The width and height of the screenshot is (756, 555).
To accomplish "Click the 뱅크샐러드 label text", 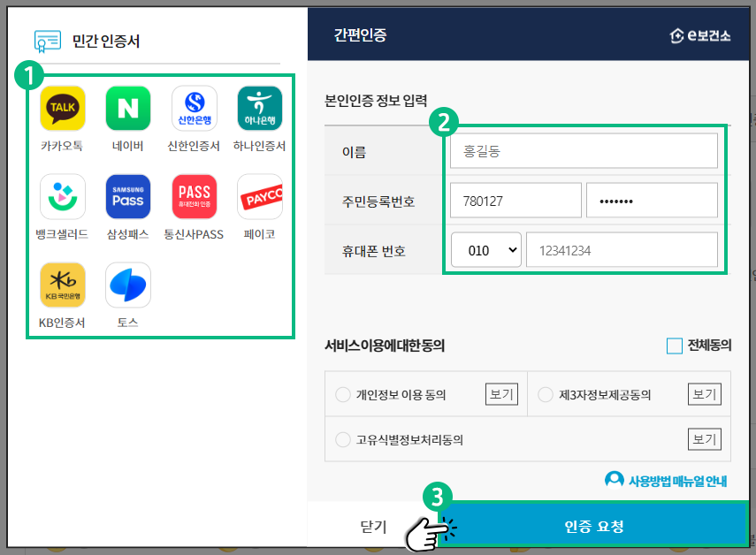I will (62, 234).
